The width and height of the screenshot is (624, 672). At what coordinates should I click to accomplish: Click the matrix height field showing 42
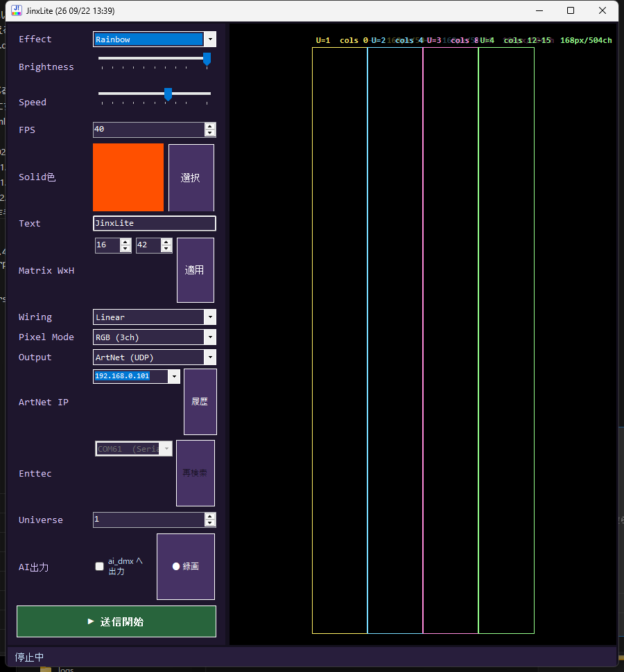(x=148, y=245)
